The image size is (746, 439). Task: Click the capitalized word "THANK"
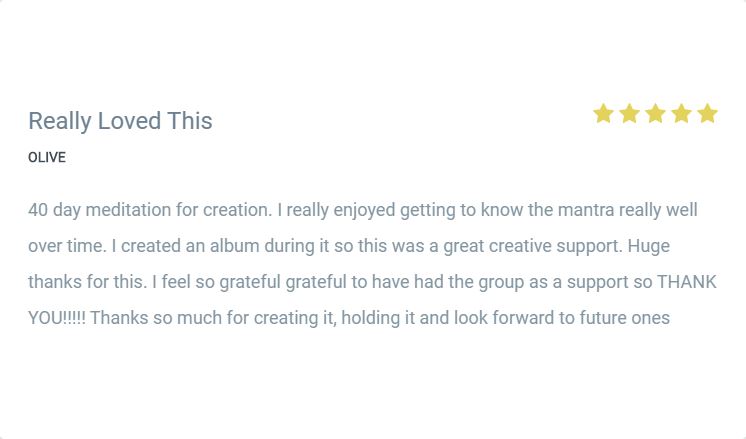[687, 282]
